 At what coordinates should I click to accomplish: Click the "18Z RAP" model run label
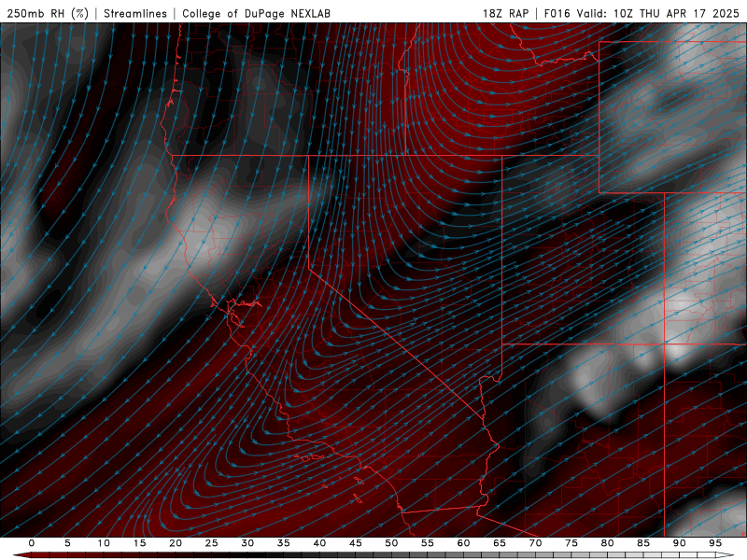(x=505, y=13)
